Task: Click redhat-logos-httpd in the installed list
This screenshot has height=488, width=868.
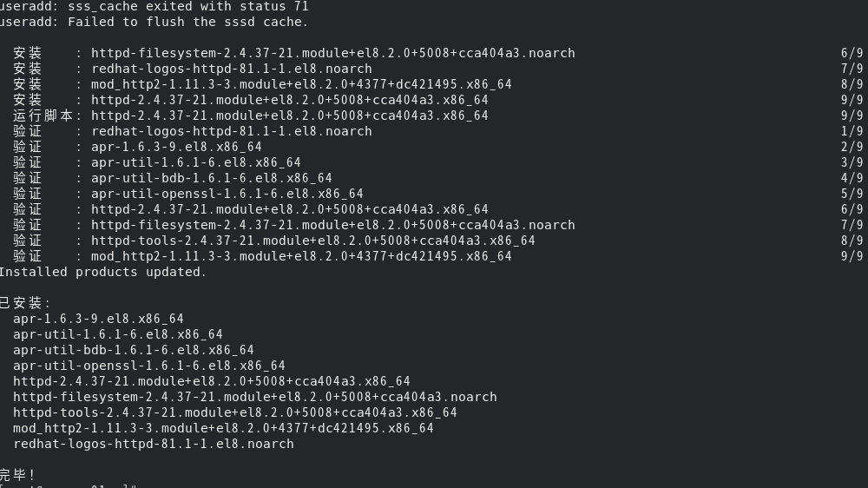Action: pyautogui.click(x=153, y=444)
